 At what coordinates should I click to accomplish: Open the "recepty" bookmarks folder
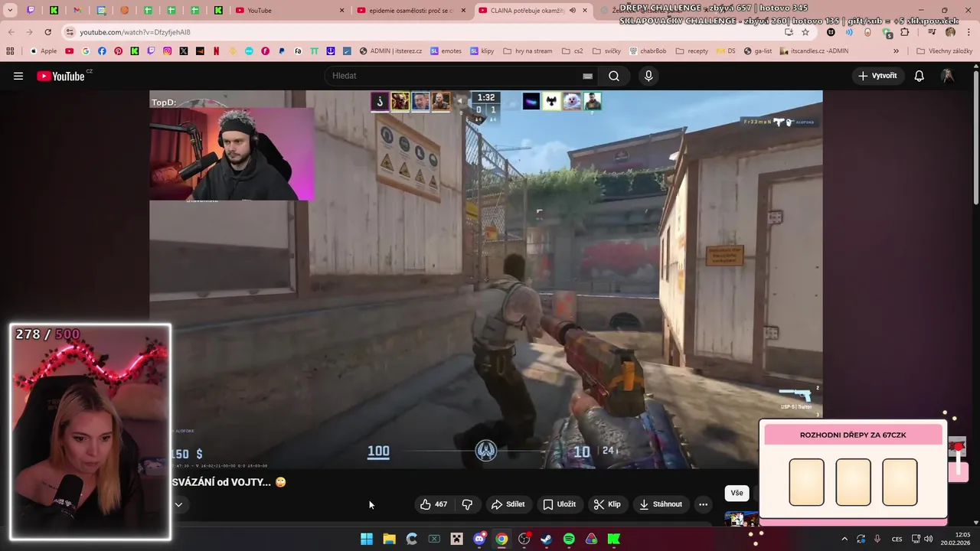[691, 51]
